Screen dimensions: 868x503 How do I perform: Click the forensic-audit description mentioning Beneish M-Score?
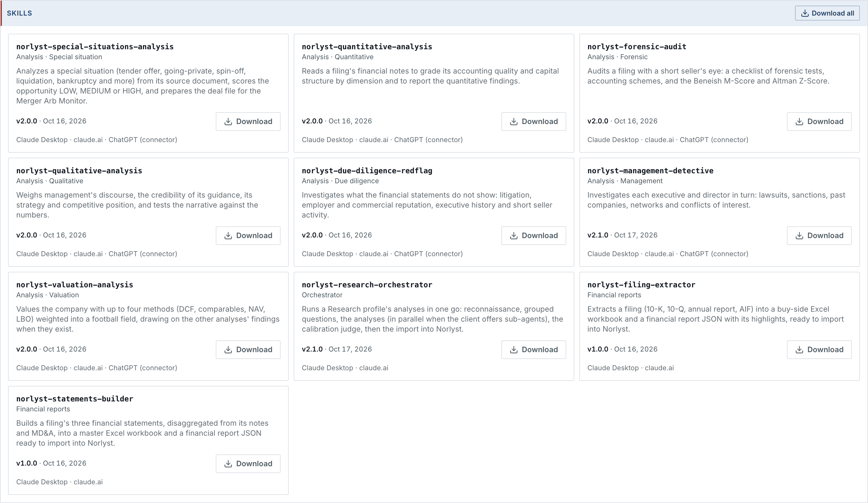click(708, 76)
